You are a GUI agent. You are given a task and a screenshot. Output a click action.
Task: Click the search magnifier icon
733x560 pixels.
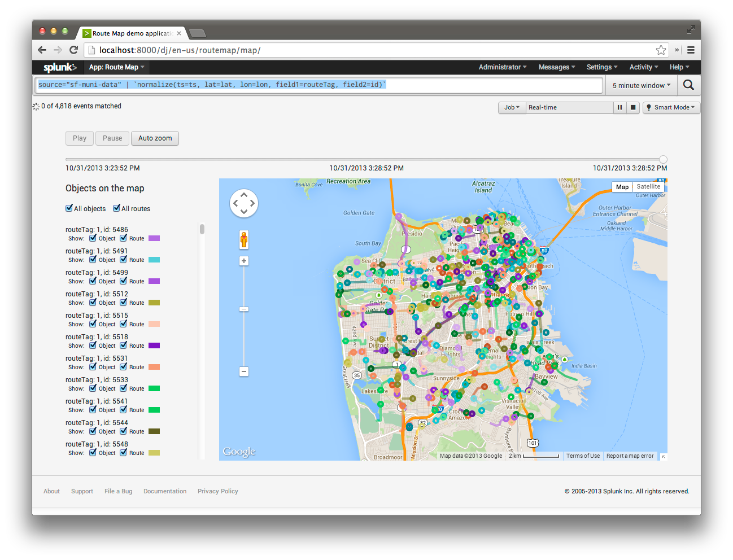click(688, 85)
